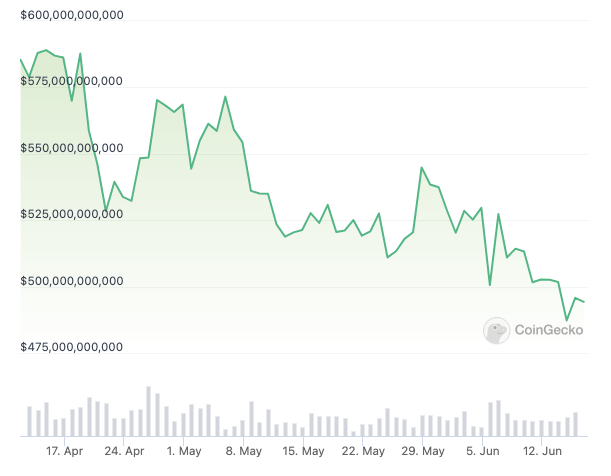Select the $525,000,000,000 axis label
The height and width of the screenshot is (476, 611).
pyautogui.click(x=72, y=214)
